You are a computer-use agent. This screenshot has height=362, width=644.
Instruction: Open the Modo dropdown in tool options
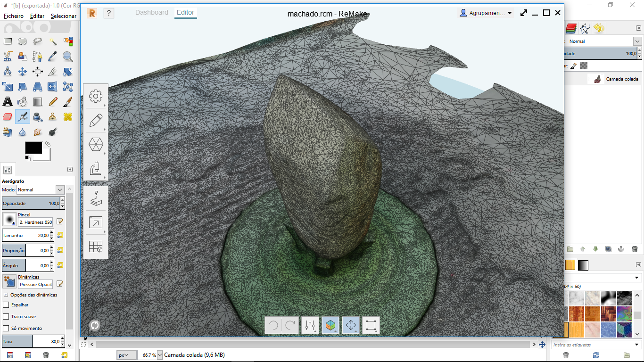41,189
